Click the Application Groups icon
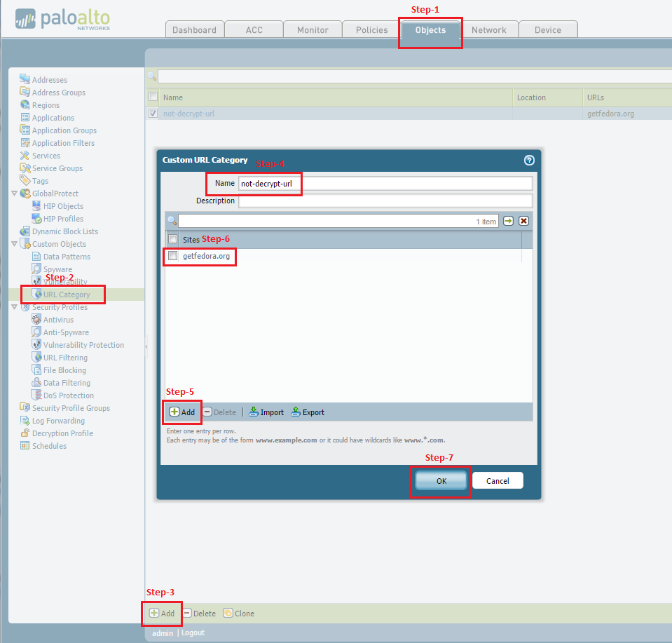672x643 pixels. [x=25, y=130]
